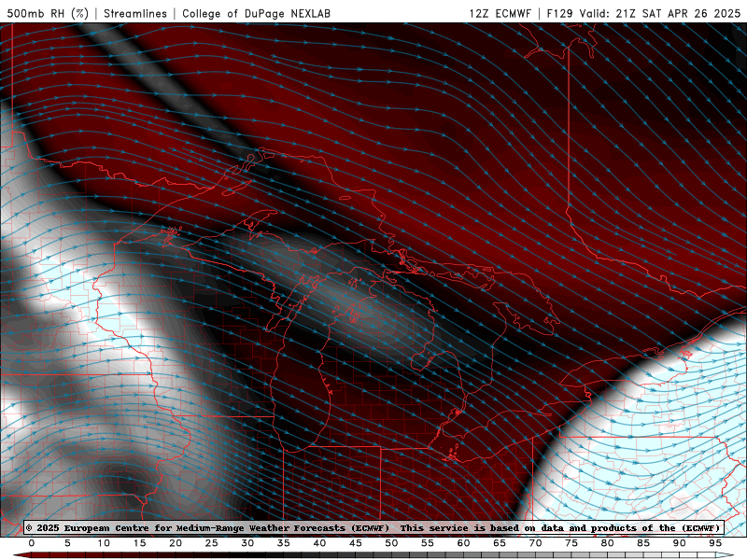Screen dimensions: 747x560
Task: Click the color scale label "55"
Action: tap(428, 543)
